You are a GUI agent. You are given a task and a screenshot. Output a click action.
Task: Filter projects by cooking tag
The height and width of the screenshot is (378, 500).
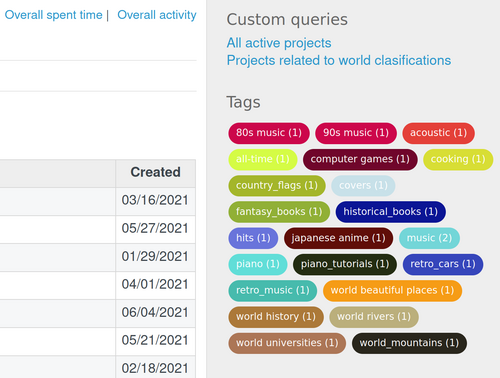coord(458,159)
